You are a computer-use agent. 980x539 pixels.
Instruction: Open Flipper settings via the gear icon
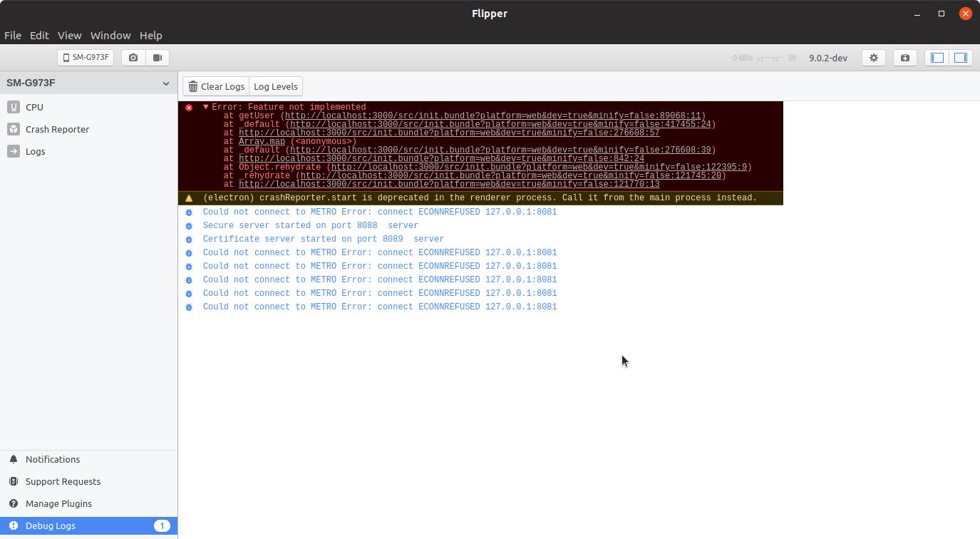pos(874,57)
